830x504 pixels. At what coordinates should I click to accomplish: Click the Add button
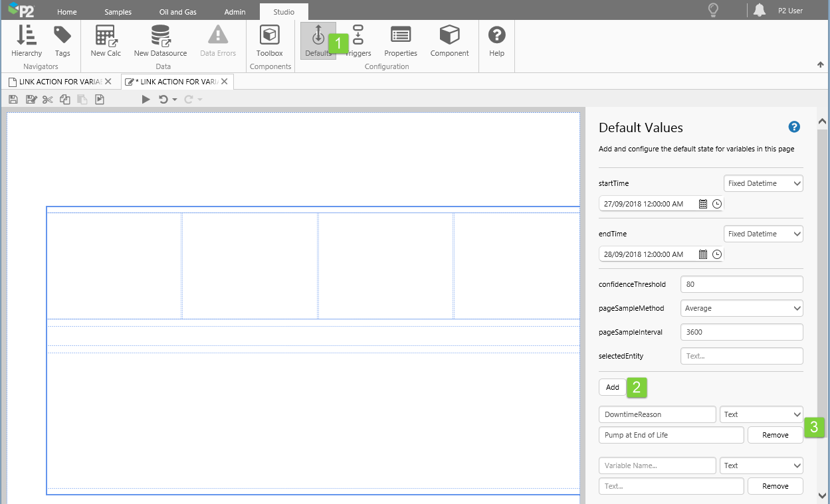tap(612, 387)
